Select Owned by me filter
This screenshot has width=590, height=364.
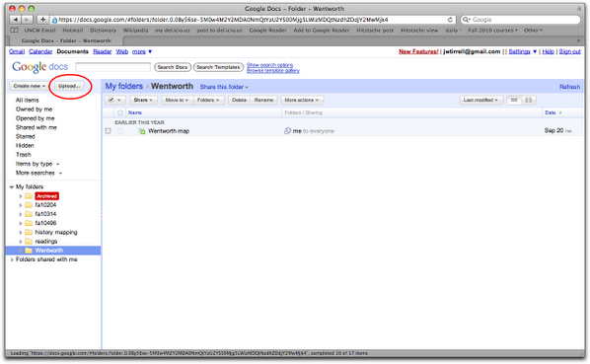tap(34, 109)
